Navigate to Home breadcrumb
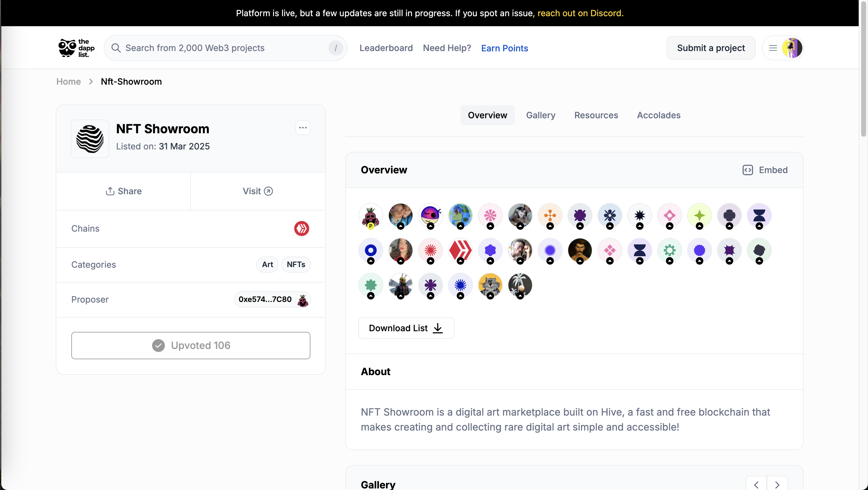 click(68, 82)
